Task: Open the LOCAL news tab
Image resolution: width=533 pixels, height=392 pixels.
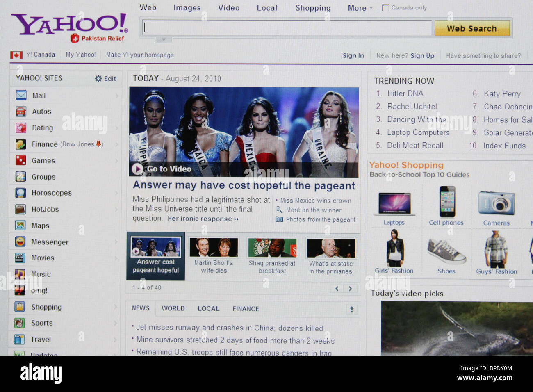Action: click(208, 308)
